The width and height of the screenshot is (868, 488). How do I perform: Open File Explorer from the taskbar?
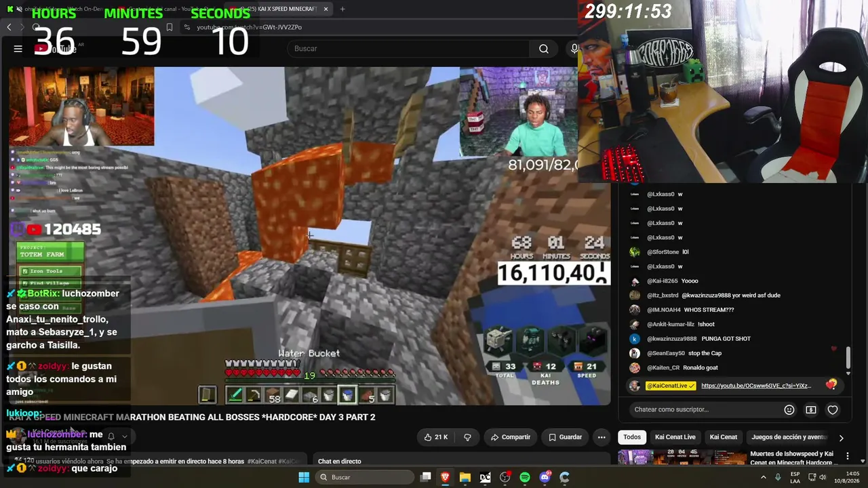coord(465,477)
